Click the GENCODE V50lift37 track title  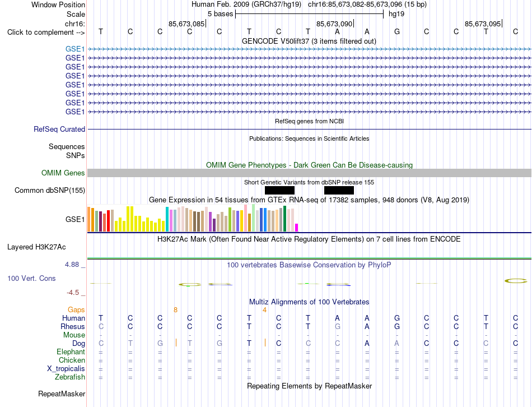[309, 41]
